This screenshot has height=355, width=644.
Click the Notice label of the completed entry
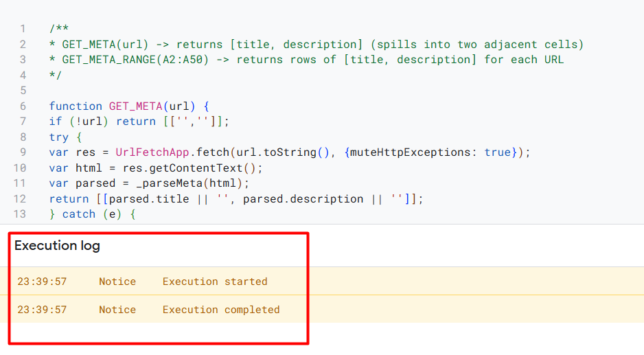(117, 310)
